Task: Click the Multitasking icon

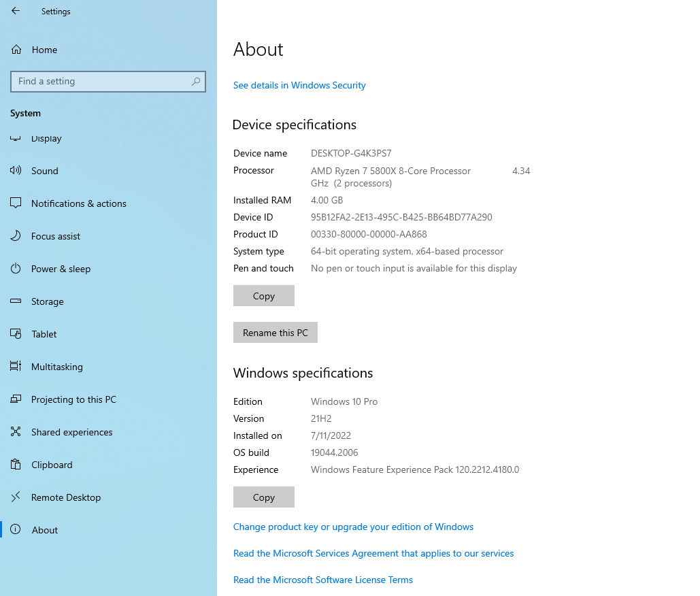Action: (16, 366)
